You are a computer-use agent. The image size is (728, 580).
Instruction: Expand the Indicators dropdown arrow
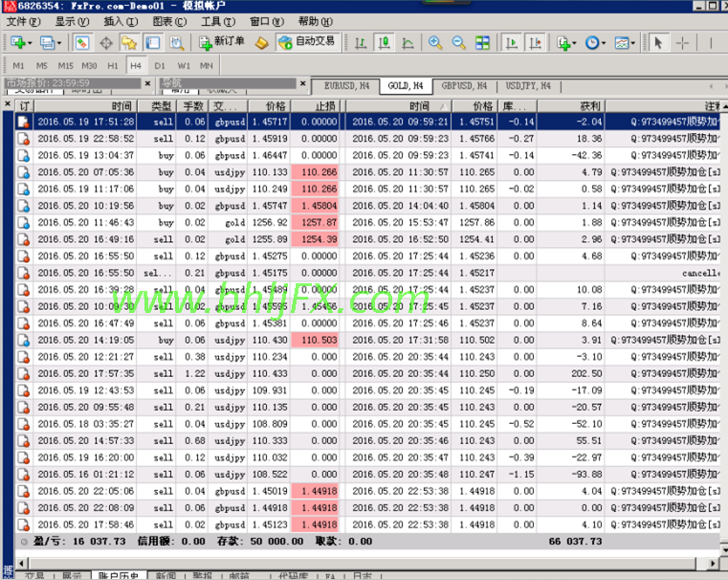pyautogui.click(x=574, y=43)
